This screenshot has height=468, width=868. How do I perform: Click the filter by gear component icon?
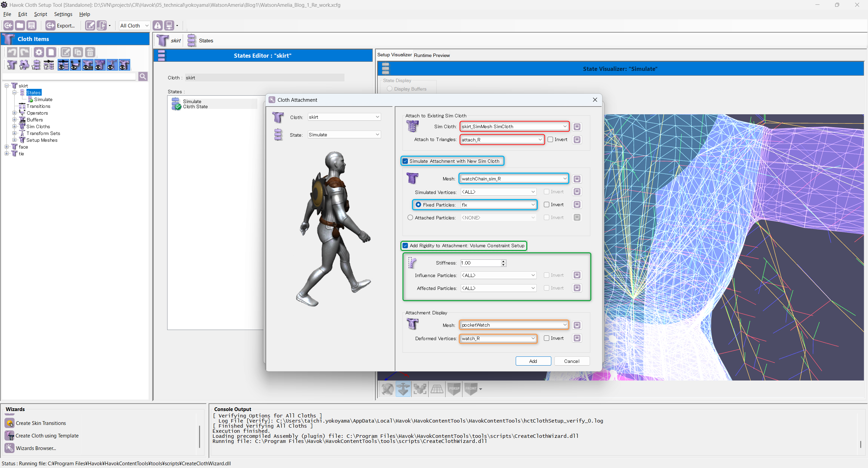point(24,65)
